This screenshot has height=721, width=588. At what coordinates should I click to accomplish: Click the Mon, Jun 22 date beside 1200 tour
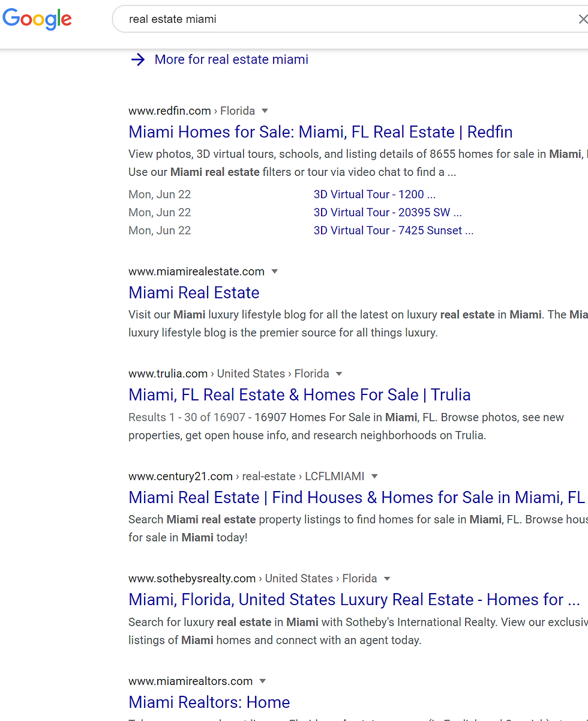pos(160,195)
